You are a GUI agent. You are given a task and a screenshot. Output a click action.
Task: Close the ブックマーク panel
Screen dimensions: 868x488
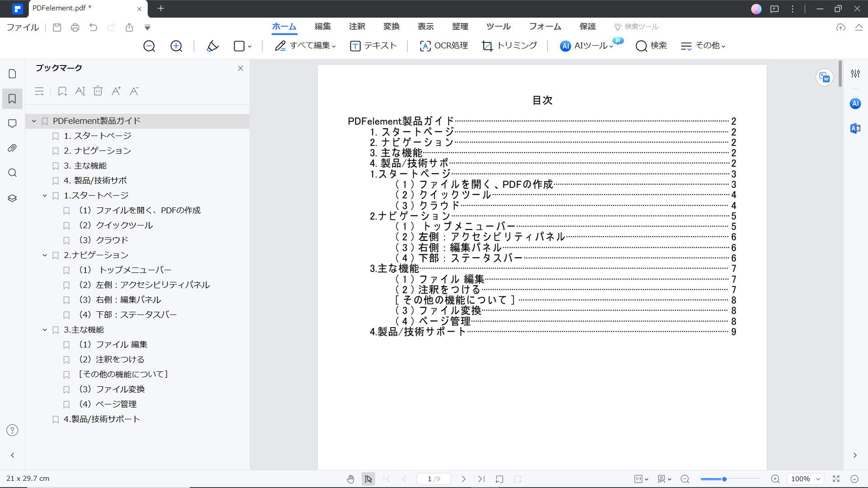[241, 68]
